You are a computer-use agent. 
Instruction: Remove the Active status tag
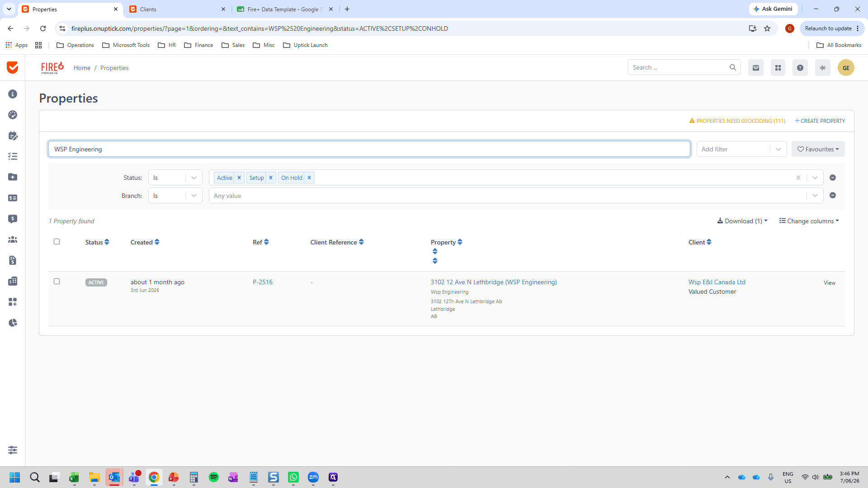coord(239,178)
